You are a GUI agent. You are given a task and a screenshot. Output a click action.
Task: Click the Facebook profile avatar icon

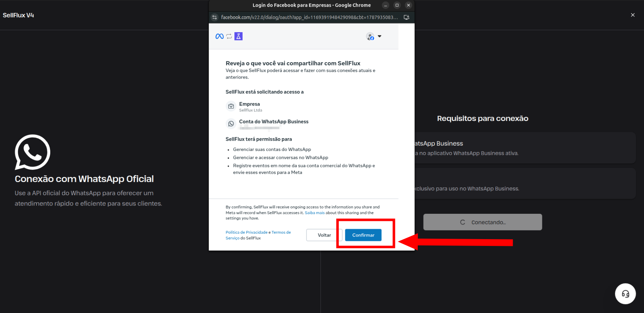pyautogui.click(x=370, y=36)
